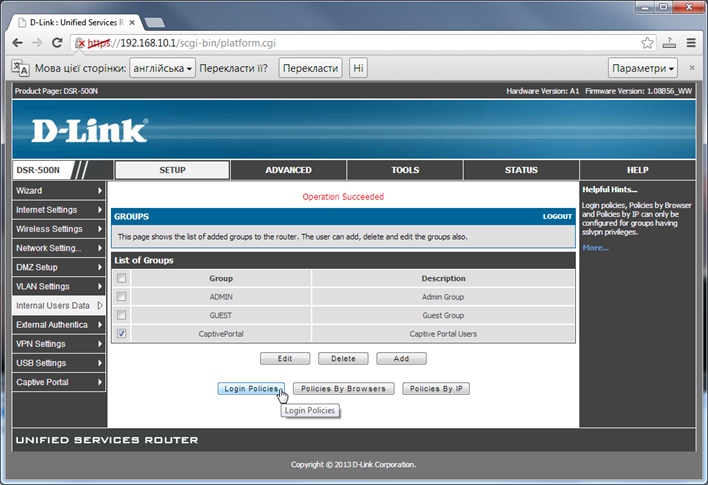Check the GUEST group checkbox
This screenshot has width=708, height=485.
tap(122, 315)
